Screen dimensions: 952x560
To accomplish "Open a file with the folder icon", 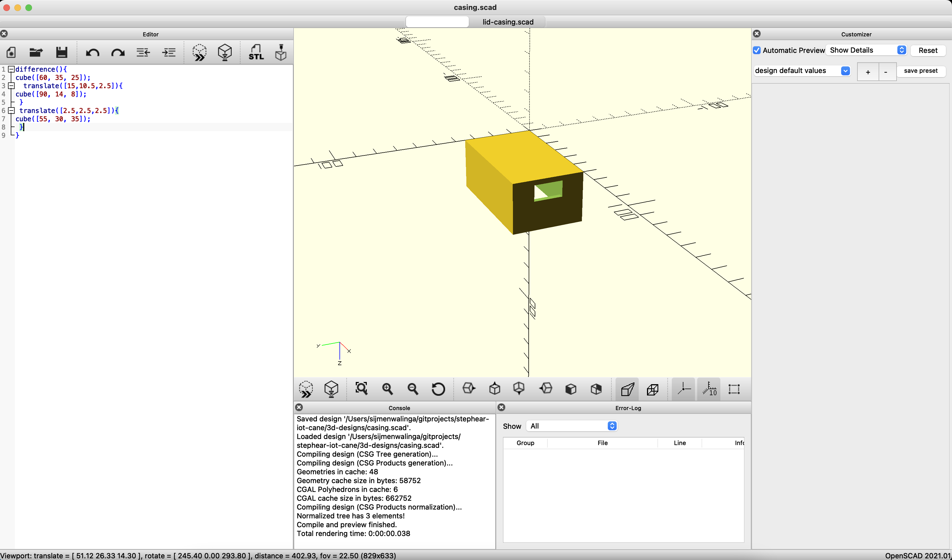I will 36,52.
